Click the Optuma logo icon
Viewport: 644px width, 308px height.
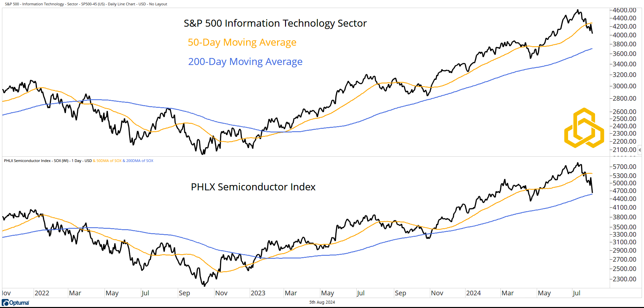point(5,303)
